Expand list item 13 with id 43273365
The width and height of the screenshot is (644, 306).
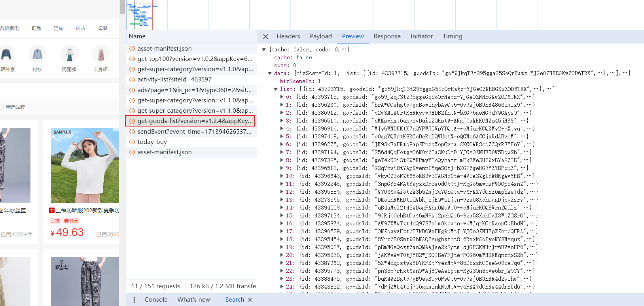282,200
